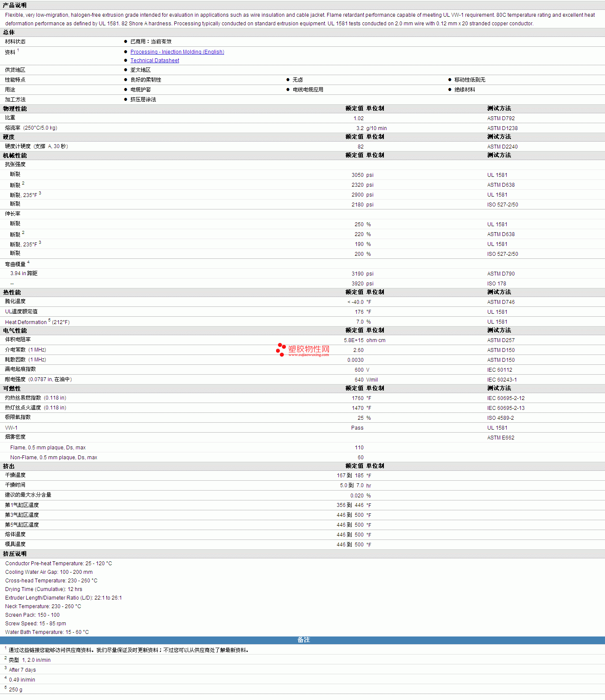Click ASTM D257 test method

point(501,340)
